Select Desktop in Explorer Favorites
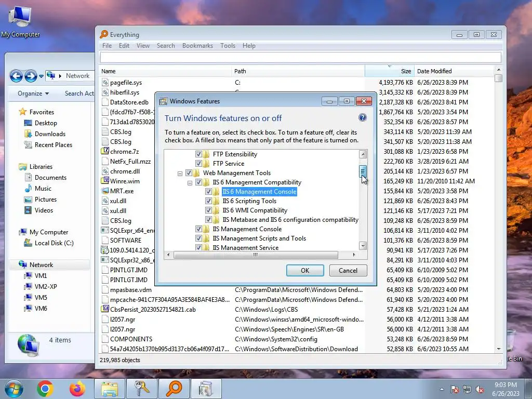532x399 pixels. coord(46,123)
